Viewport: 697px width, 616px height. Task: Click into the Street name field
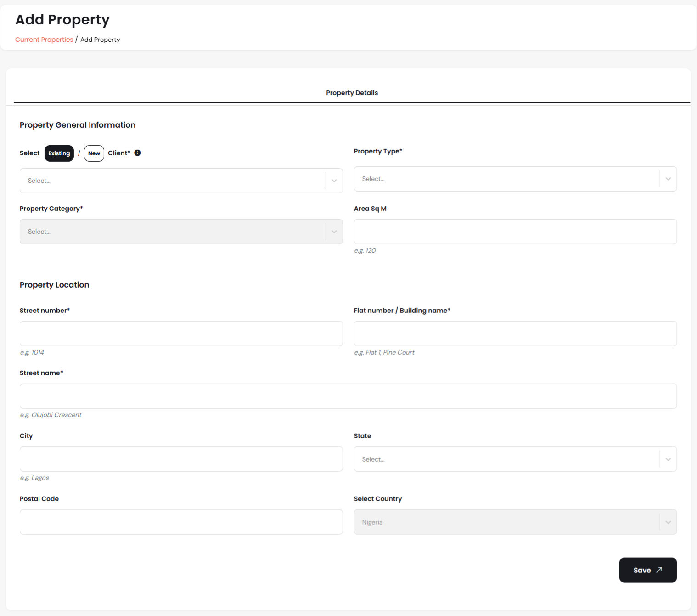pos(348,396)
